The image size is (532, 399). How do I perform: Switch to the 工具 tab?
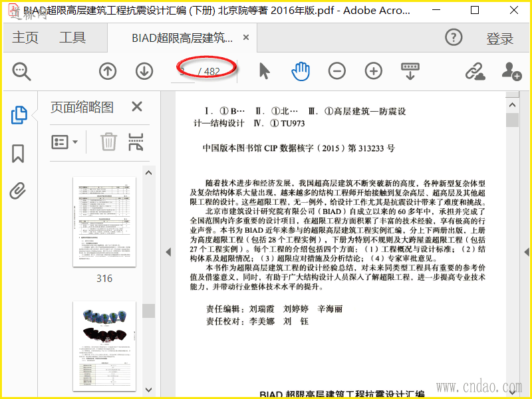72,37
